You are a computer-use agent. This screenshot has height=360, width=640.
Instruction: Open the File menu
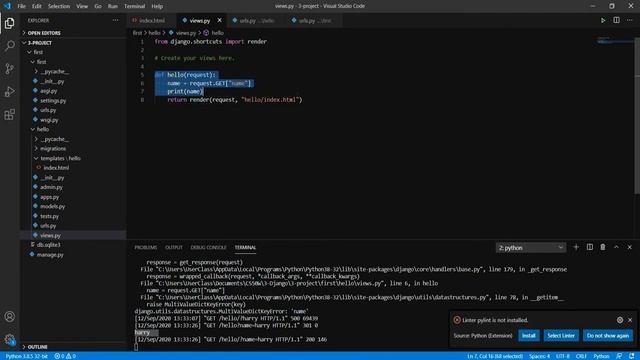(x=21, y=6)
